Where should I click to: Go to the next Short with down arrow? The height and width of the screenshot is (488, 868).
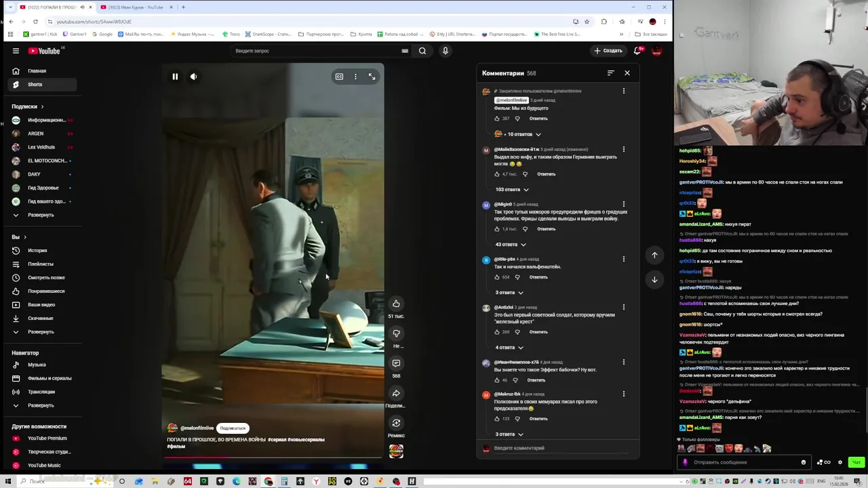tap(654, 279)
